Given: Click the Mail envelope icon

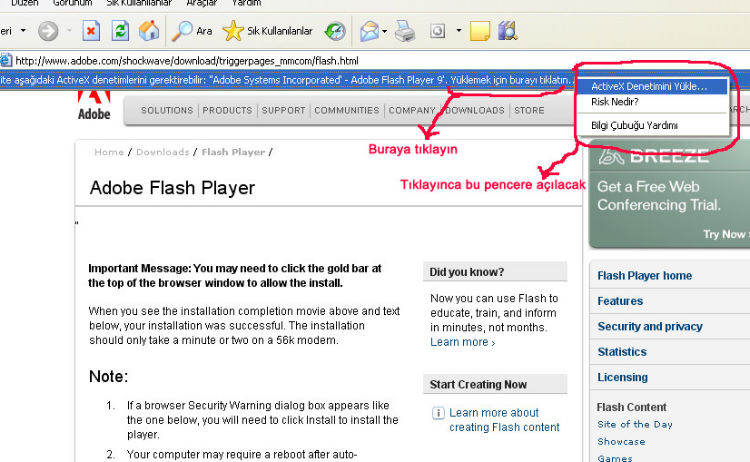Looking at the screenshot, I should click(369, 32).
